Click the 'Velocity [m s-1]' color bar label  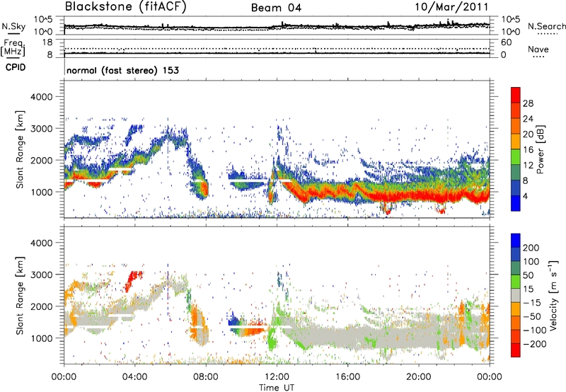[x=553, y=295]
